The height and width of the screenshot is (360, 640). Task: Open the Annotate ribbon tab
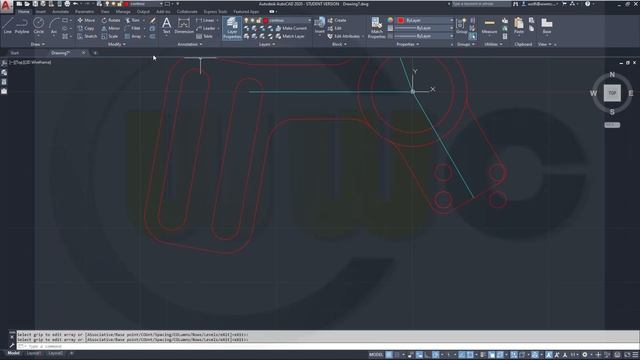(60, 11)
